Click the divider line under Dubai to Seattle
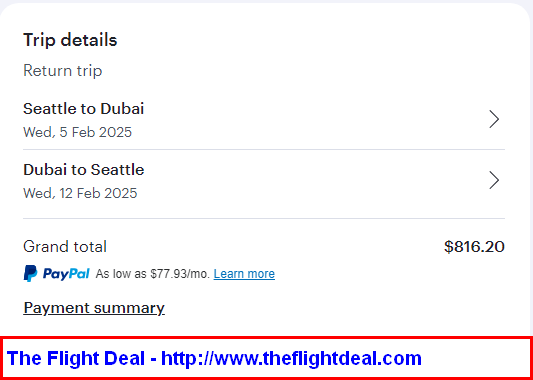The image size is (533, 380). [x=264, y=219]
